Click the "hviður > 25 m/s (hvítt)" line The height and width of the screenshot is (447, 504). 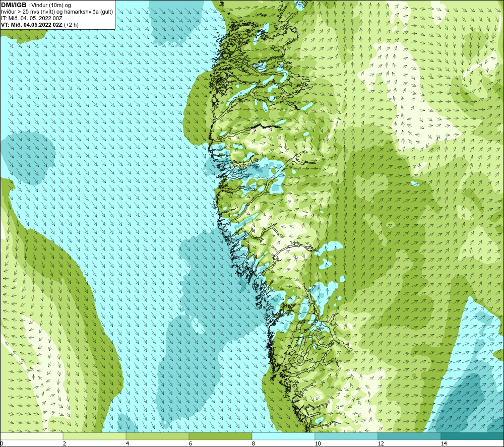(x=28, y=12)
